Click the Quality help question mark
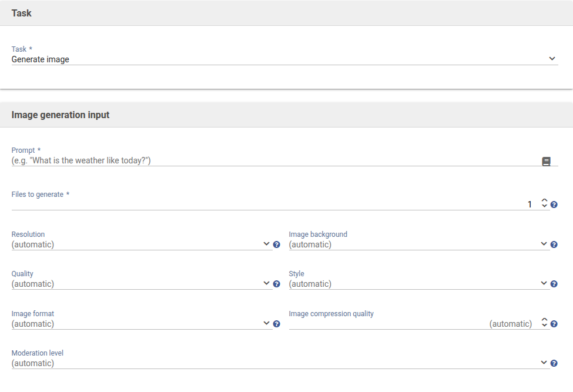This screenshot has height=392, width=573. 276,284
